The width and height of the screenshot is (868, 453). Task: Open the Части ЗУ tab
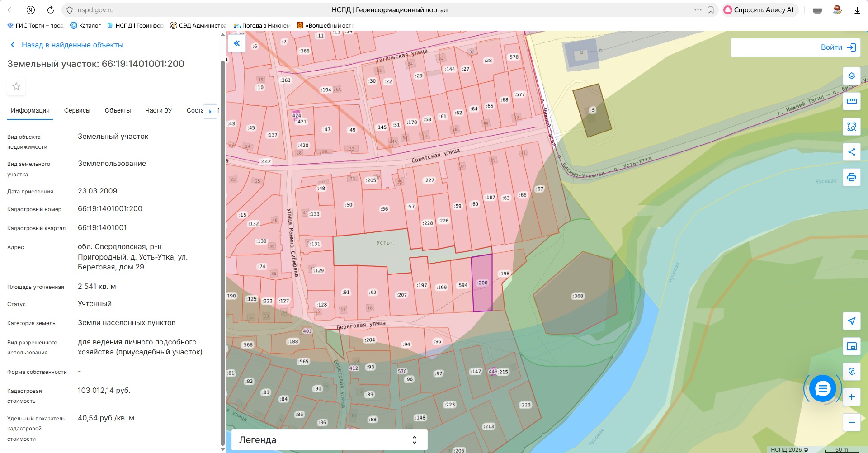[x=158, y=110]
